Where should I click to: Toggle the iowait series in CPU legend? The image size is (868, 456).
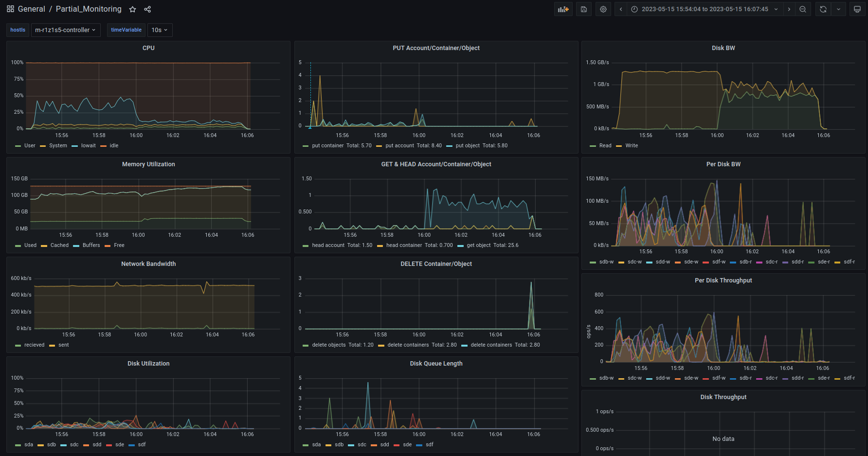[88, 146]
